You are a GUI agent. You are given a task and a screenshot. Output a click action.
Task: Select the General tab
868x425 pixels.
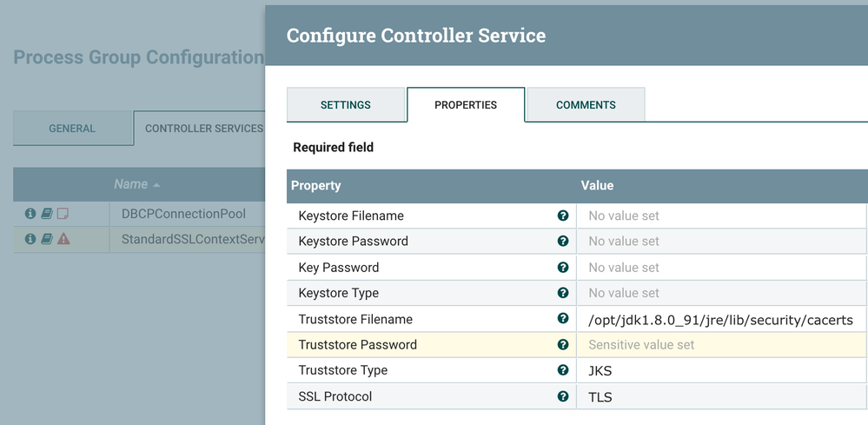click(72, 129)
